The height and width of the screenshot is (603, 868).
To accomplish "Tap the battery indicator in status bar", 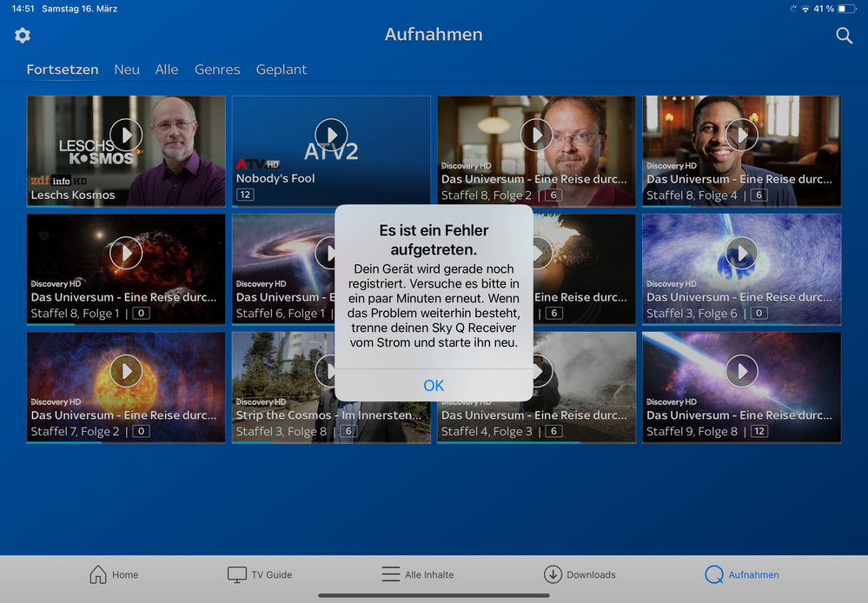I will click(x=847, y=9).
